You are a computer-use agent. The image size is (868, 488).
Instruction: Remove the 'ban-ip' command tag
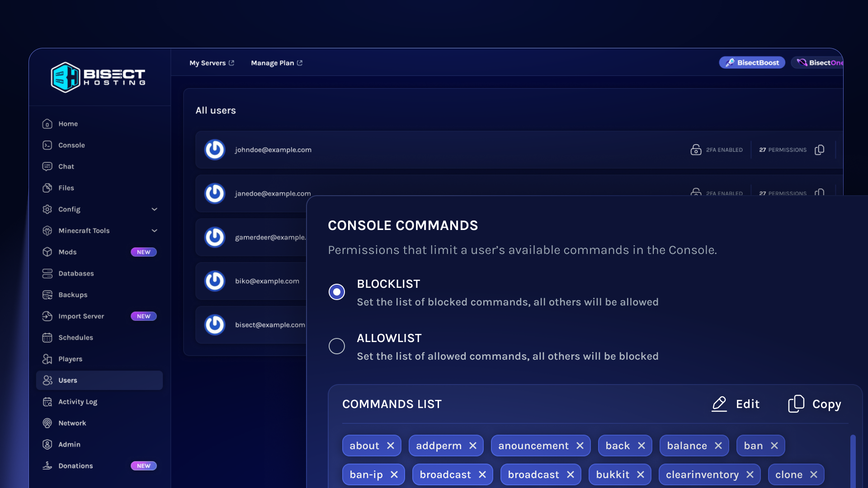point(394,475)
